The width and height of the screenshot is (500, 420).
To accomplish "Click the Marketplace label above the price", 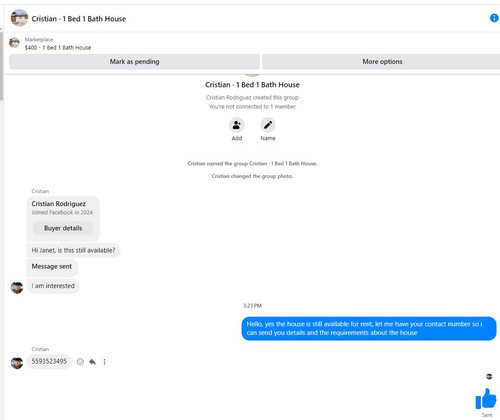I will 39,40.
